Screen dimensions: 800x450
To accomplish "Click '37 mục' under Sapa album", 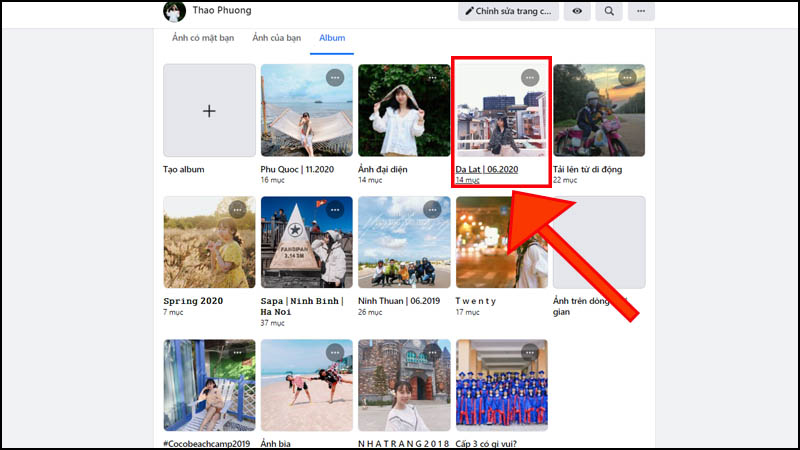I will 272,323.
